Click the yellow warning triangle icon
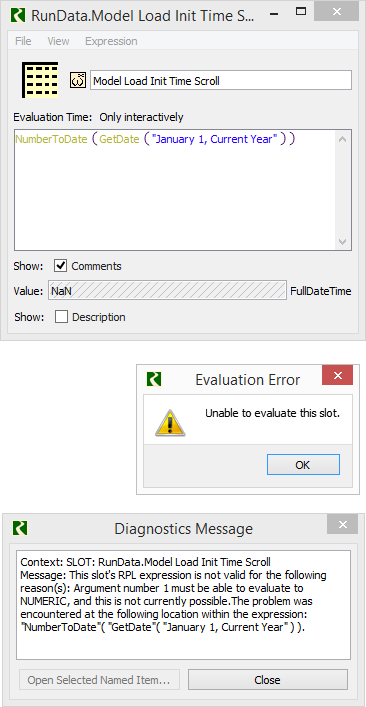Image resolution: width=366 pixels, height=707 pixels. [170, 423]
